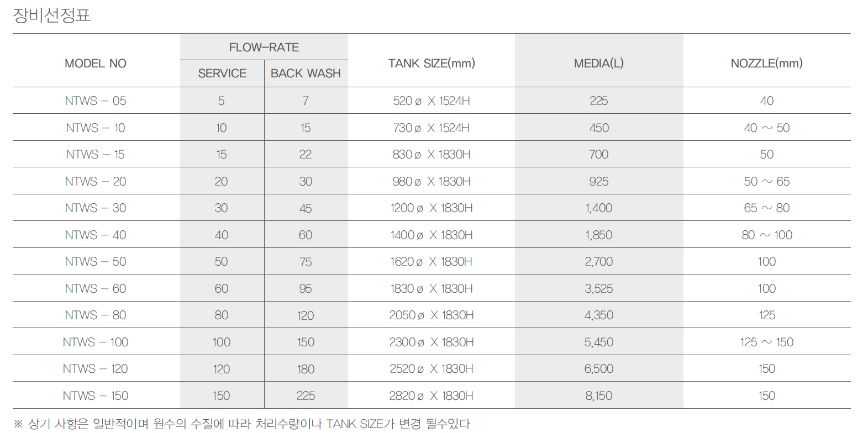Click the MEDIA(L) column header
868x433 pixels.
point(599,64)
